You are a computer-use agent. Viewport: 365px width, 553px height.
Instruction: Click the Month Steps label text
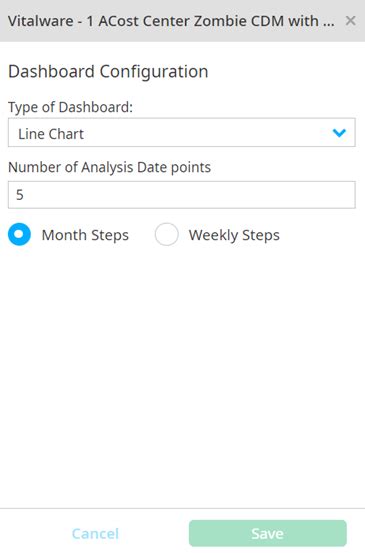(x=85, y=235)
